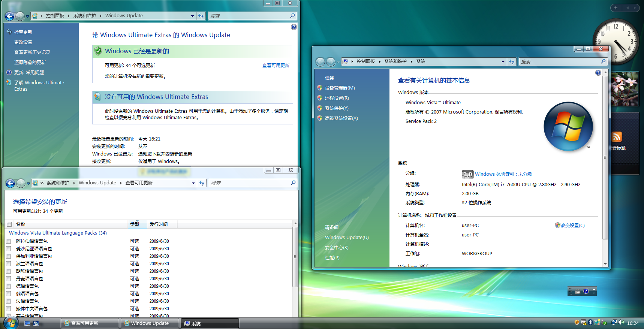
Task: Check the Russian language pack (俄语语言包)
Action: click(x=9, y=294)
